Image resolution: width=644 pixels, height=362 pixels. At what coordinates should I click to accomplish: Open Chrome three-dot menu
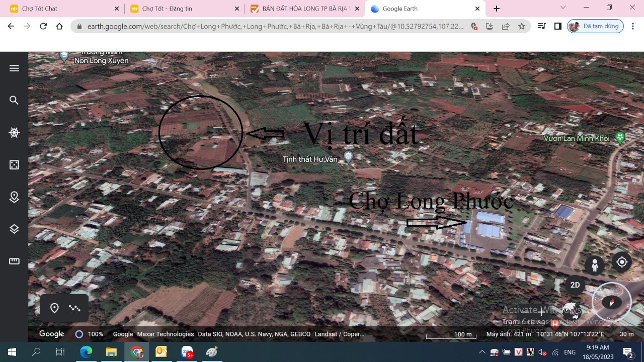634,26
